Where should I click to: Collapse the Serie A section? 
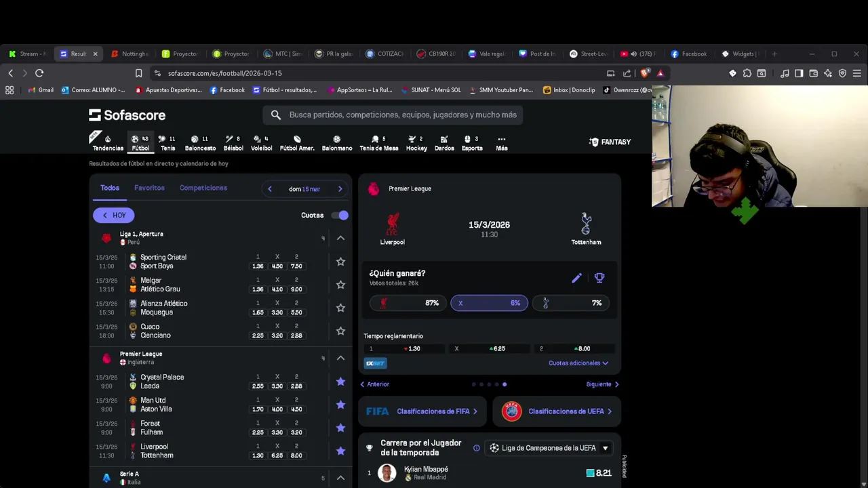[340, 478]
